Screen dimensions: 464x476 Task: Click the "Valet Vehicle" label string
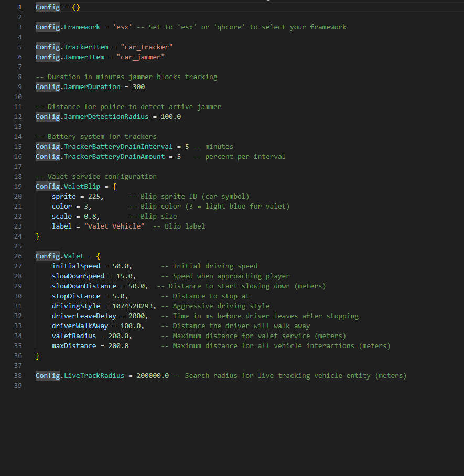tap(114, 226)
